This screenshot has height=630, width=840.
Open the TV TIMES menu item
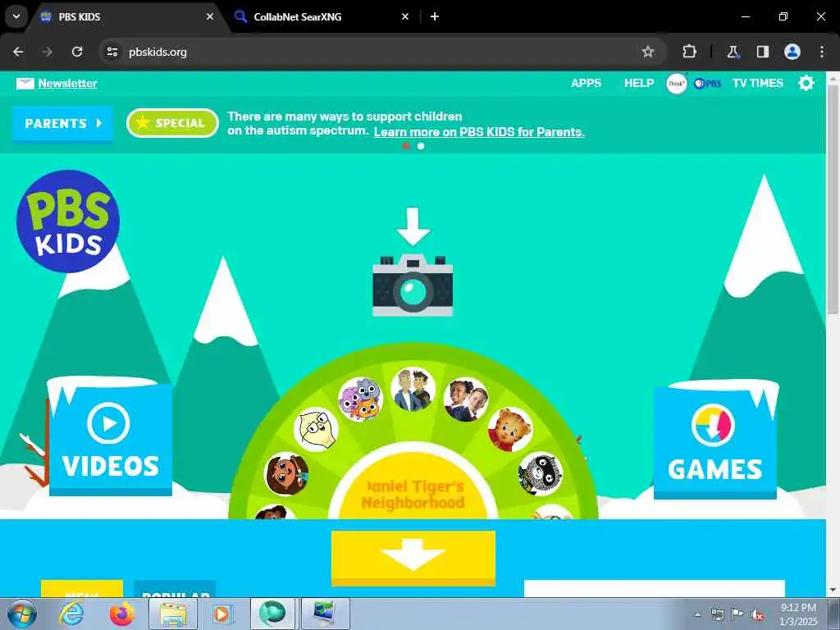[757, 83]
